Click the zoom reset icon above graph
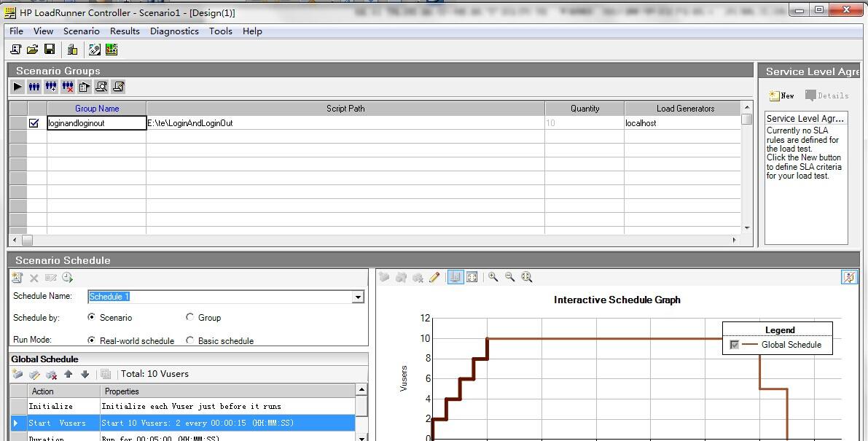Viewport: 868px width, 441px height. [x=526, y=277]
